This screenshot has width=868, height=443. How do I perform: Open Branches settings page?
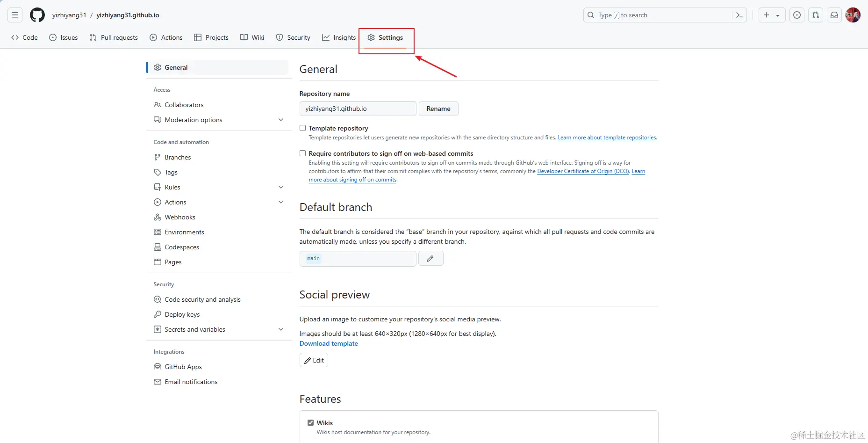219,157
